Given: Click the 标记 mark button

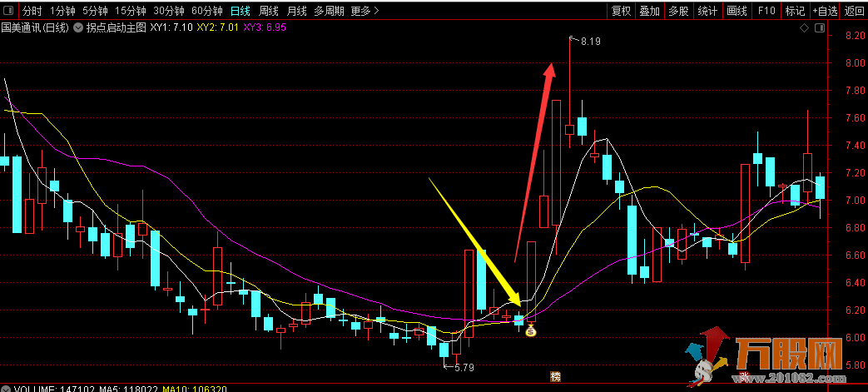Looking at the screenshot, I should 795,11.
